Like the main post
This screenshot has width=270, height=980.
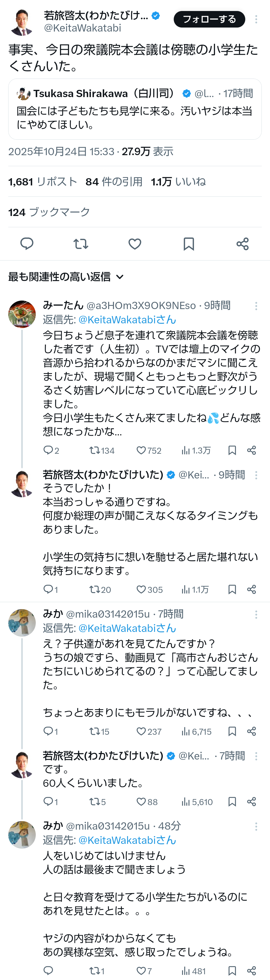point(134,243)
